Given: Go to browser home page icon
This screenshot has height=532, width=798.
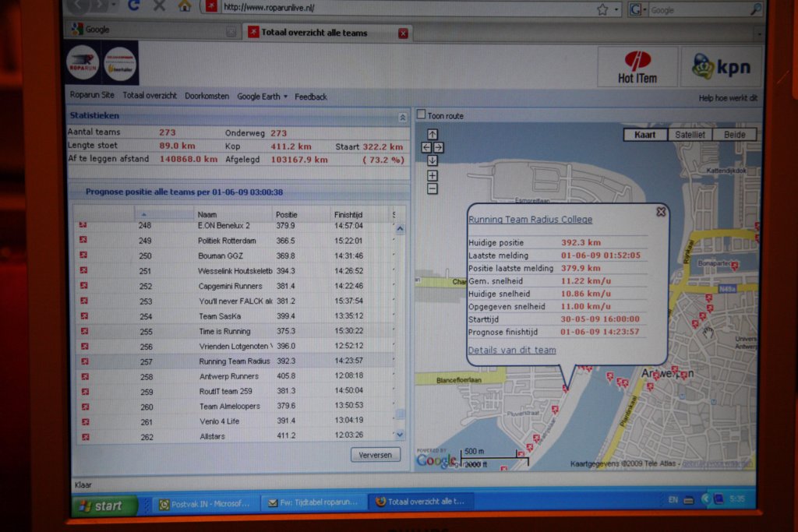Looking at the screenshot, I should click(185, 5).
